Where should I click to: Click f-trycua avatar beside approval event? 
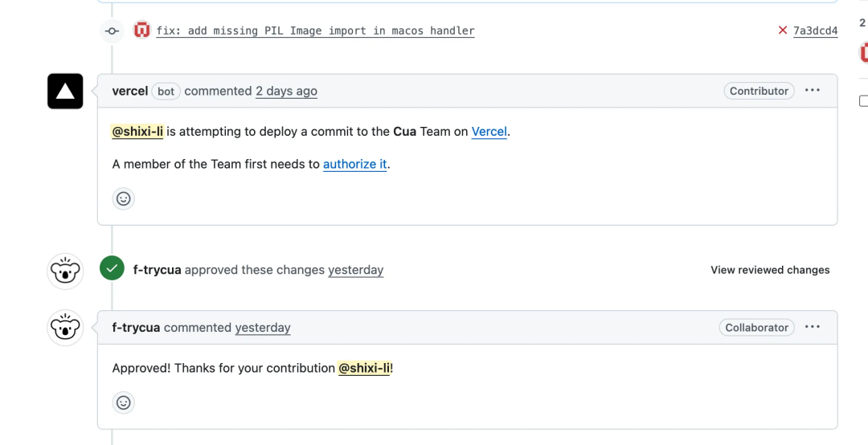coord(65,271)
